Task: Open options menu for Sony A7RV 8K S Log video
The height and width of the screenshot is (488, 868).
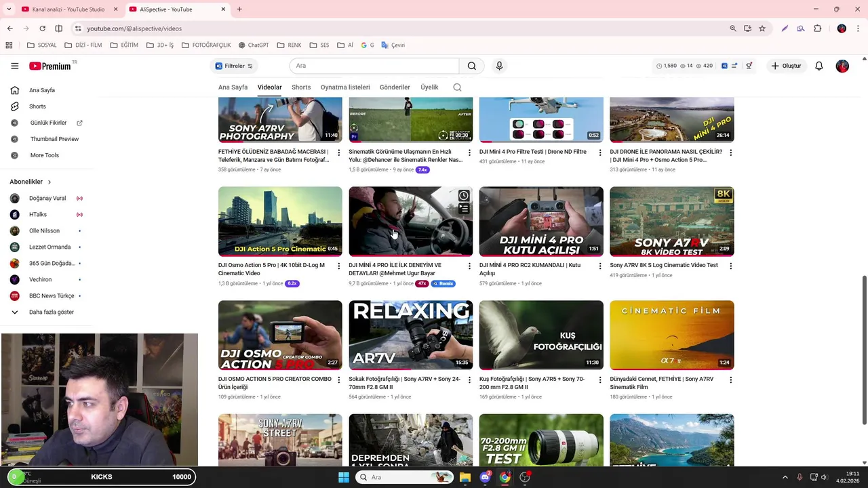Action: point(730,266)
